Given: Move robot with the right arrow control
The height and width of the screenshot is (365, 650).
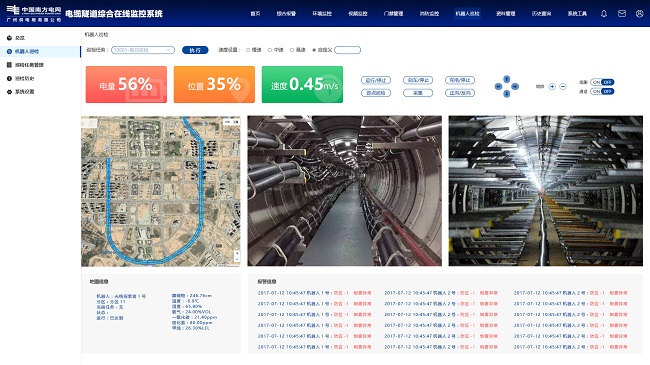Looking at the screenshot, I should 515,86.
